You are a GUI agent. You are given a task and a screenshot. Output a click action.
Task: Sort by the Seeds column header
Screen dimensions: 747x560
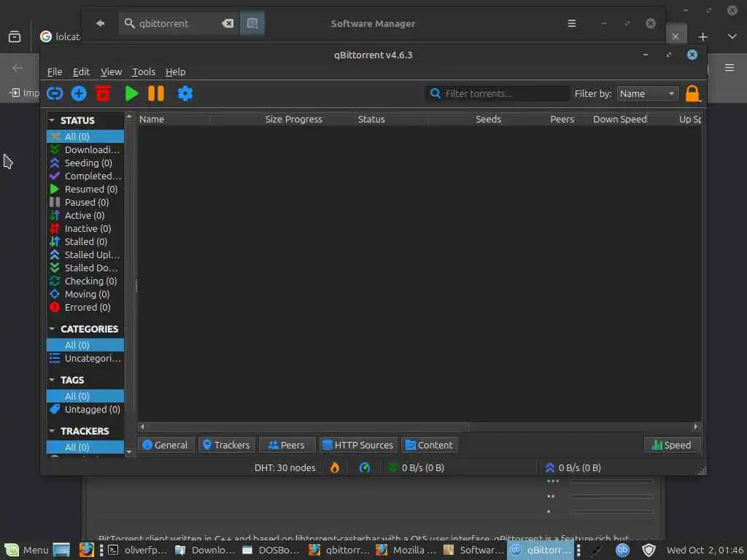pyautogui.click(x=465, y=120)
